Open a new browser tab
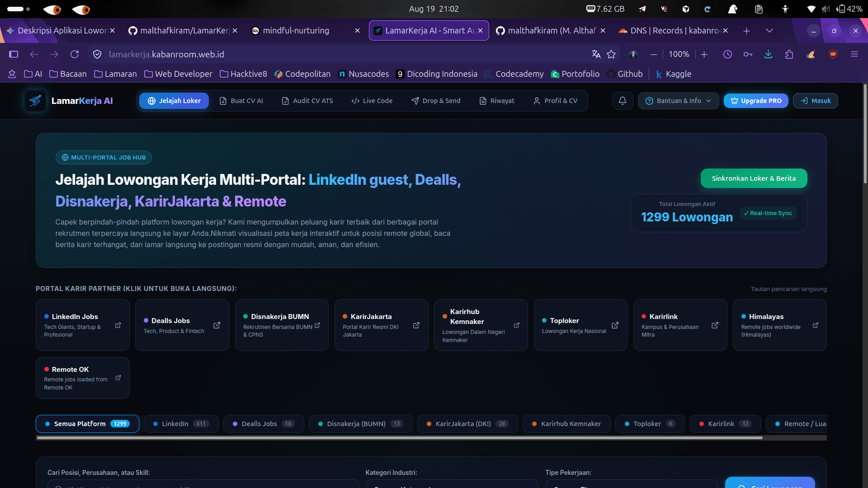The image size is (868, 488). pos(746,31)
